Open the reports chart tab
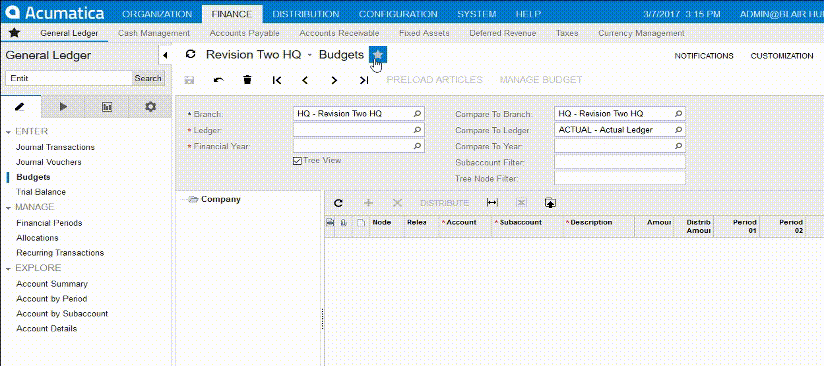Image resolution: width=824 pixels, height=366 pixels. click(107, 107)
